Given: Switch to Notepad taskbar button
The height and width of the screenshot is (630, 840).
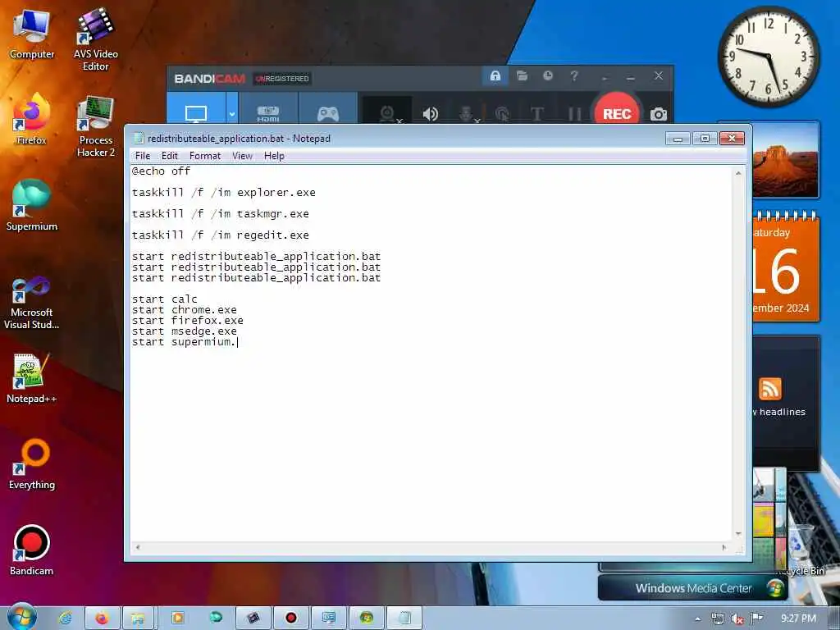Looking at the screenshot, I should pyautogui.click(x=404, y=619).
